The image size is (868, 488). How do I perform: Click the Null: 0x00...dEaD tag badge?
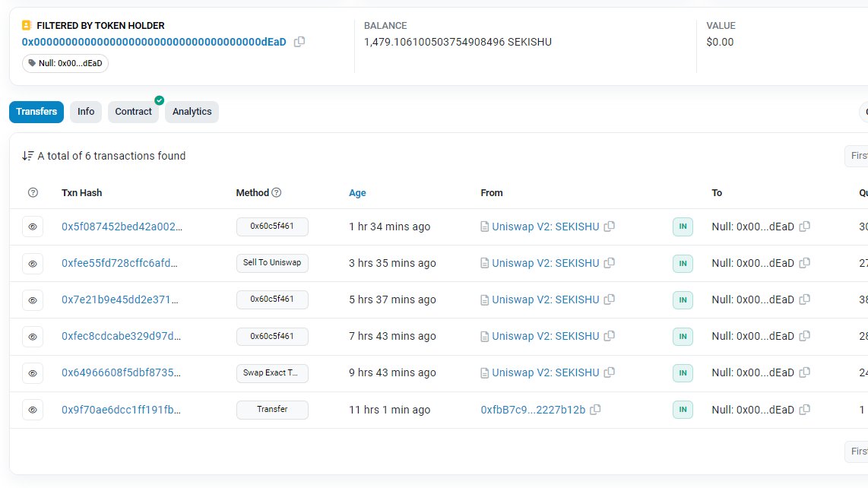(x=65, y=63)
